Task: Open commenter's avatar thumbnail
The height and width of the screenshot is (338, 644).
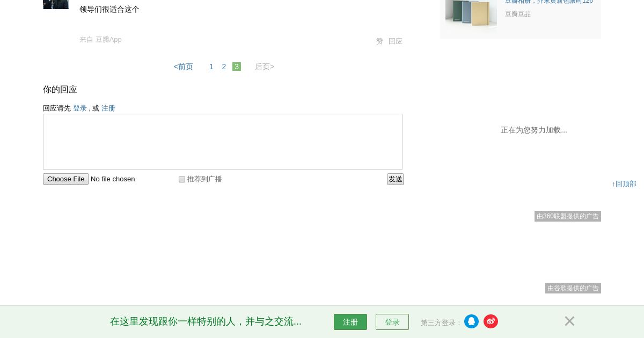Action: pos(56,4)
